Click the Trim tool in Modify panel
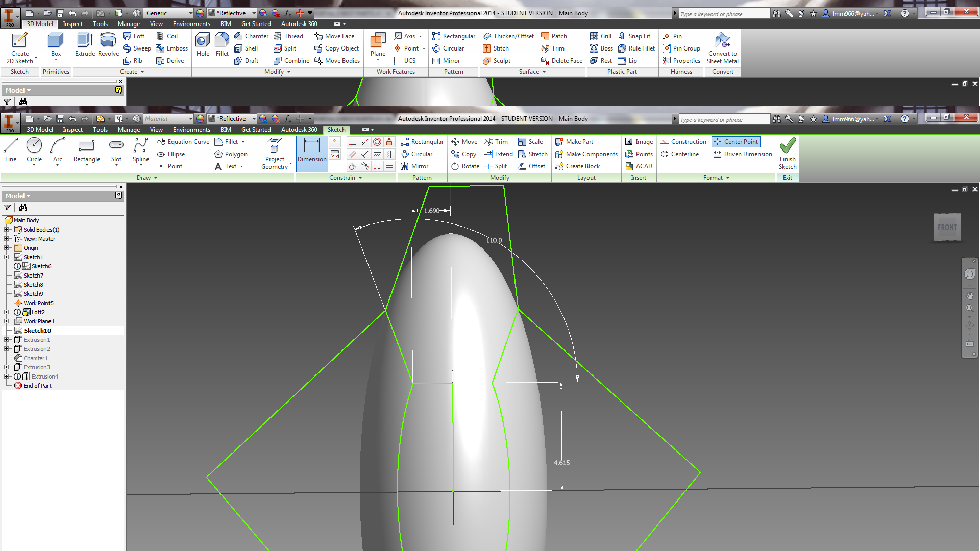980x551 pixels. [496, 142]
